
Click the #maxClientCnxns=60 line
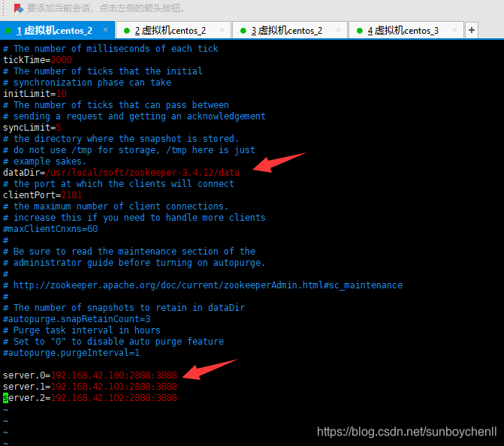click(x=50, y=229)
